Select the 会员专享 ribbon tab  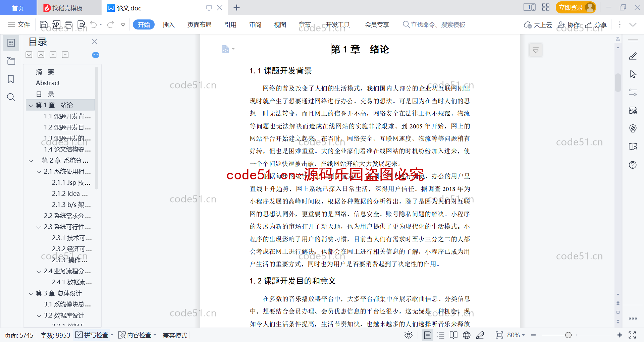pos(377,24)
